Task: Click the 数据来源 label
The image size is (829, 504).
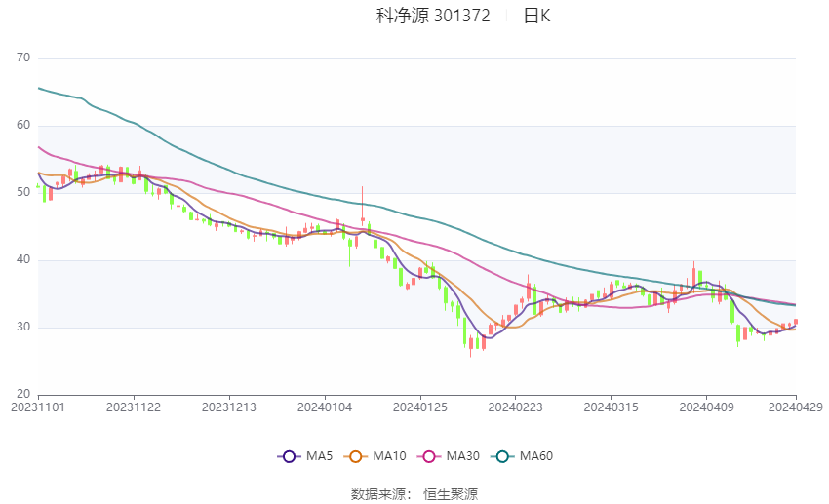Action: click(x=378, y=494)
